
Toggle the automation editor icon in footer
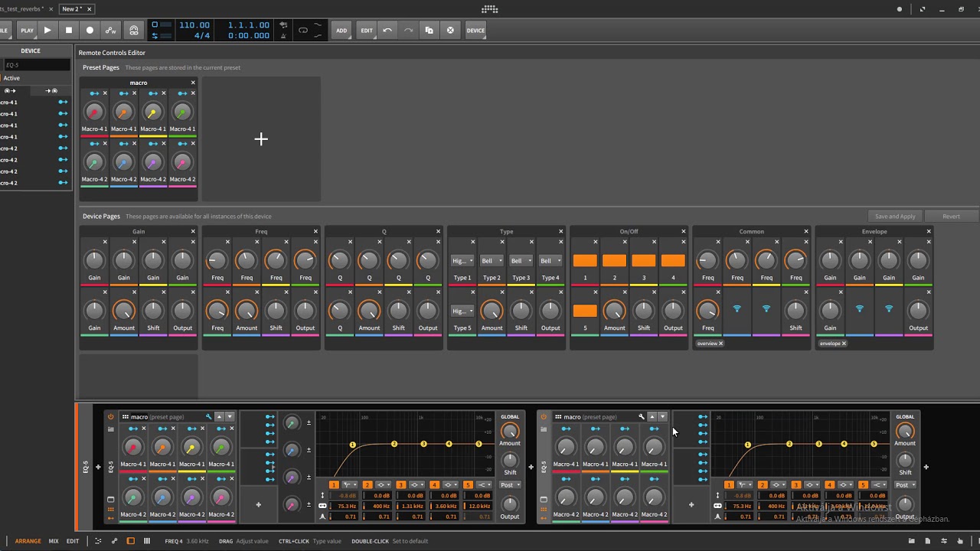click(x=115, y=541)
